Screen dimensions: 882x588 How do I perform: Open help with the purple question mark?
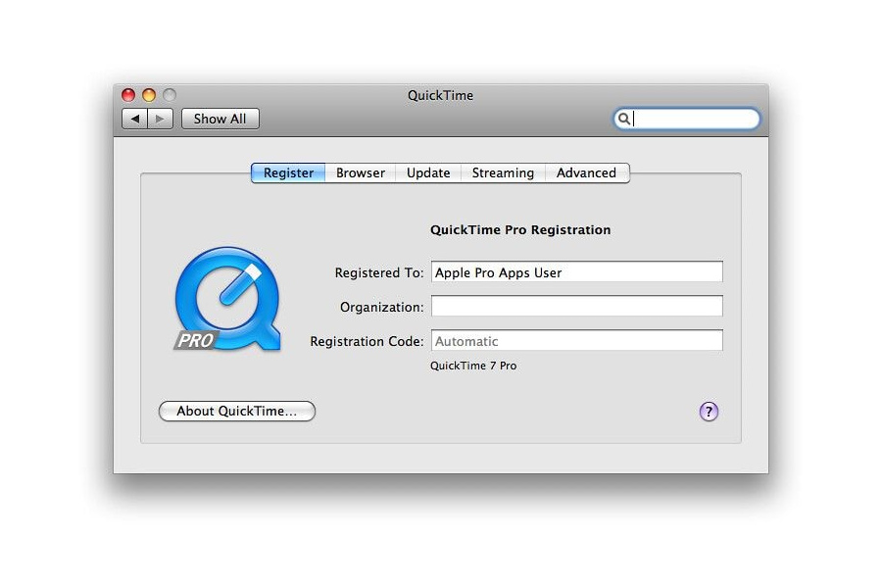pos(709,412)
